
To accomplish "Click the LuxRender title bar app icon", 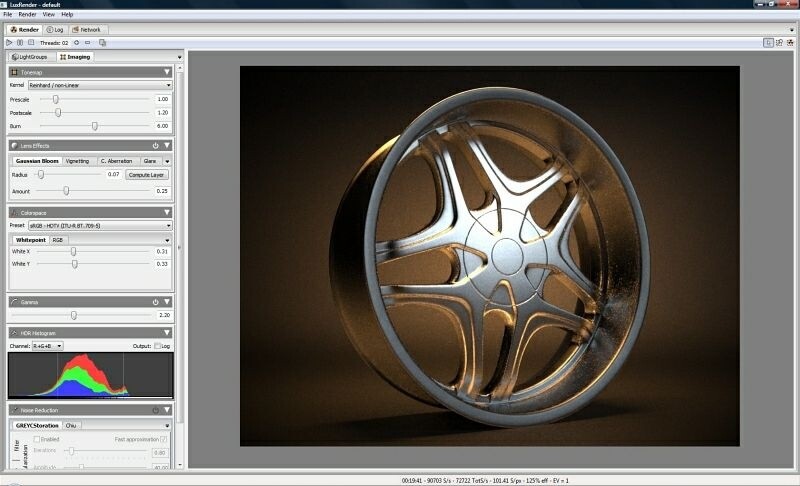I will pos(5,5).
